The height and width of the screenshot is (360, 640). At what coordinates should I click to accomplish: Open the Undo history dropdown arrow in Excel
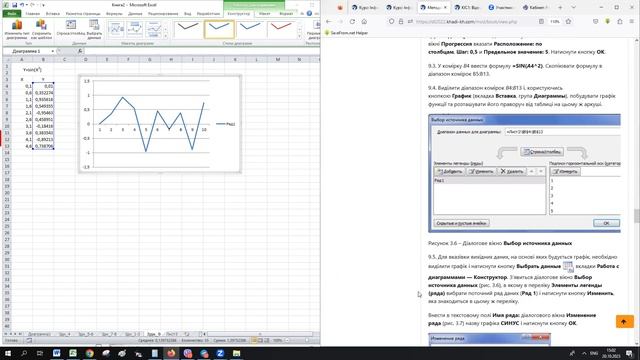pyautogui.click(x=27, y=5)
